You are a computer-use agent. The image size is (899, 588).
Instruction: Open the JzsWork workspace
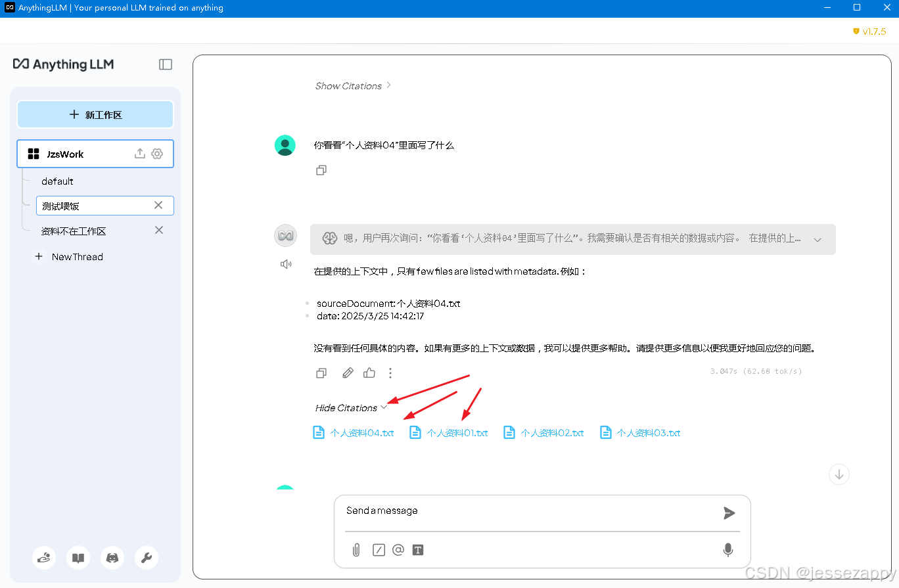(95, 154)
